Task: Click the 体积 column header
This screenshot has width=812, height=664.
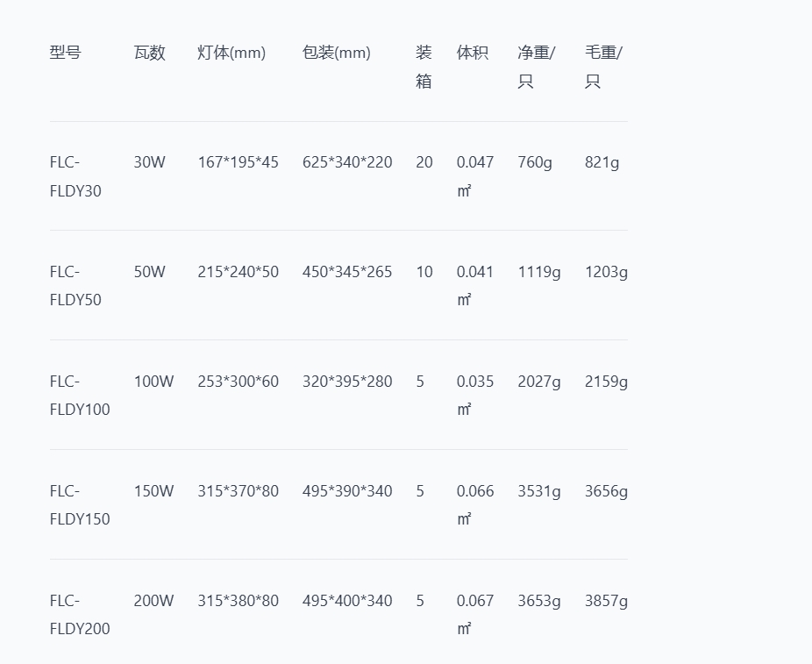Action: [472, 53]
